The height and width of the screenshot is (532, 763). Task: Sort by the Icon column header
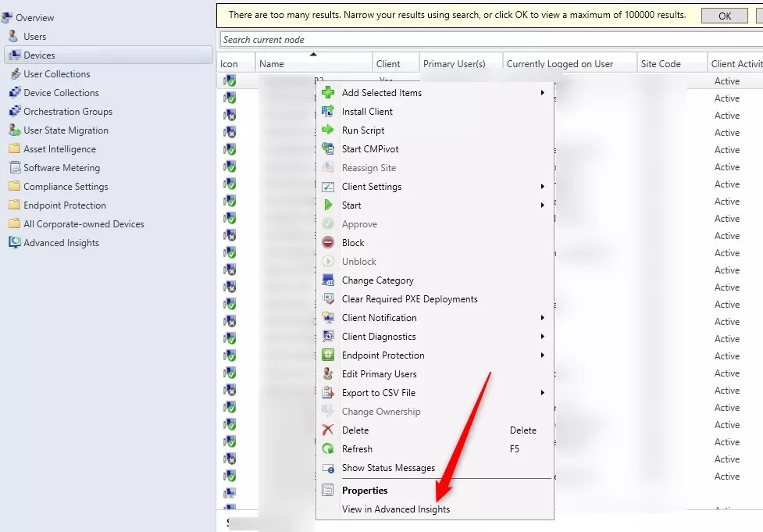236,64
